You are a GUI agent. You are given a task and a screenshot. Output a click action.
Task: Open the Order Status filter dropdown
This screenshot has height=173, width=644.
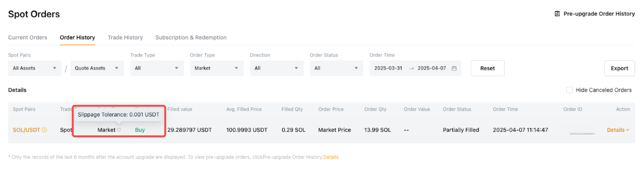click(x=336, y=68)
